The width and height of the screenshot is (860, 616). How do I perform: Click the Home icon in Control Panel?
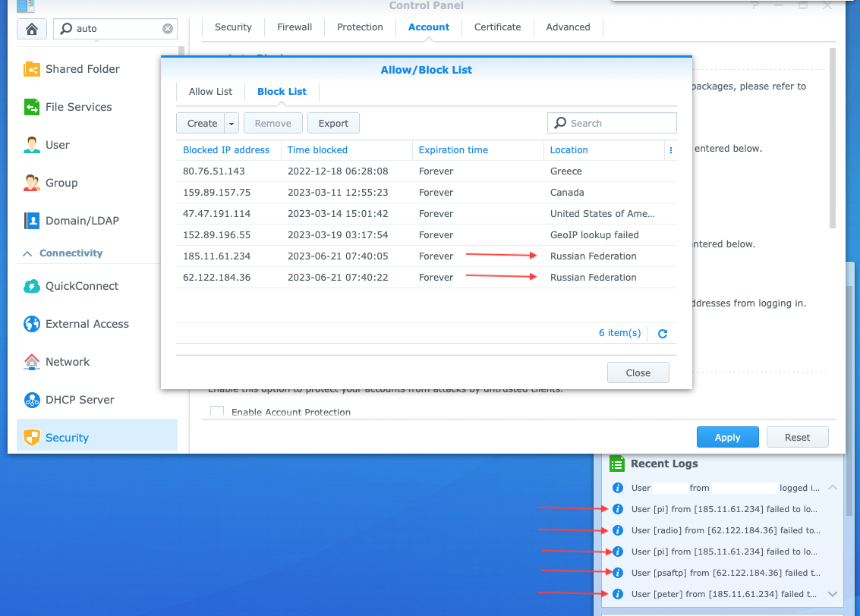click(x=31, y=29)
